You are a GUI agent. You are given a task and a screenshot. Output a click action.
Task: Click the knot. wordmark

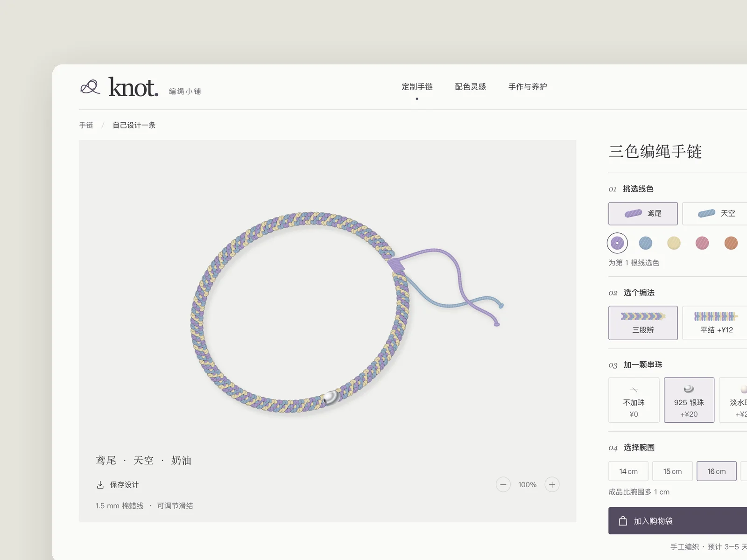[134, 87]
